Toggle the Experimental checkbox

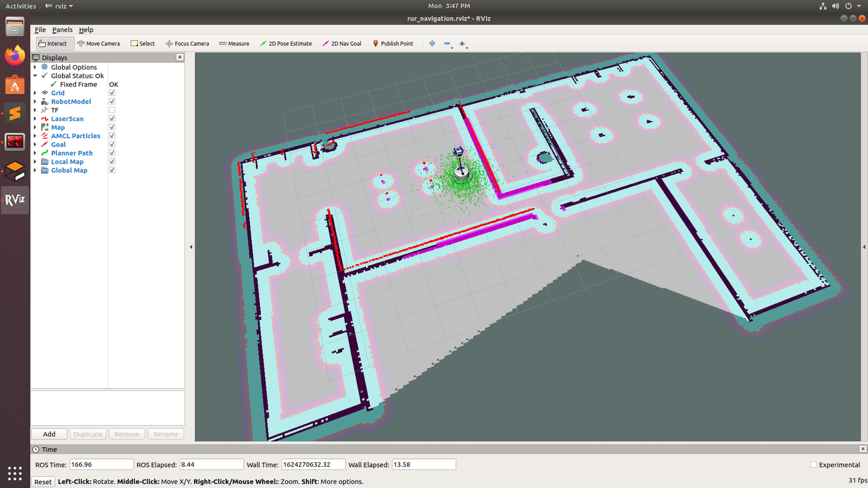813,465
